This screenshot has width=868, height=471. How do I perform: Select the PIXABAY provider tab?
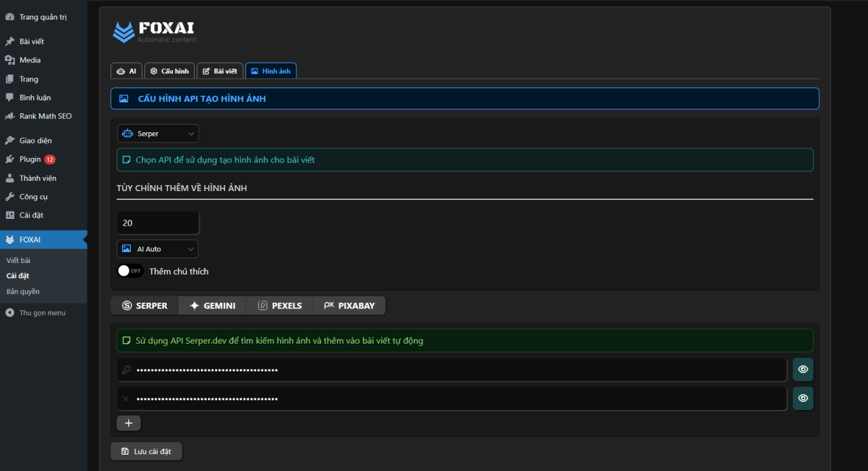coord(349,306)
